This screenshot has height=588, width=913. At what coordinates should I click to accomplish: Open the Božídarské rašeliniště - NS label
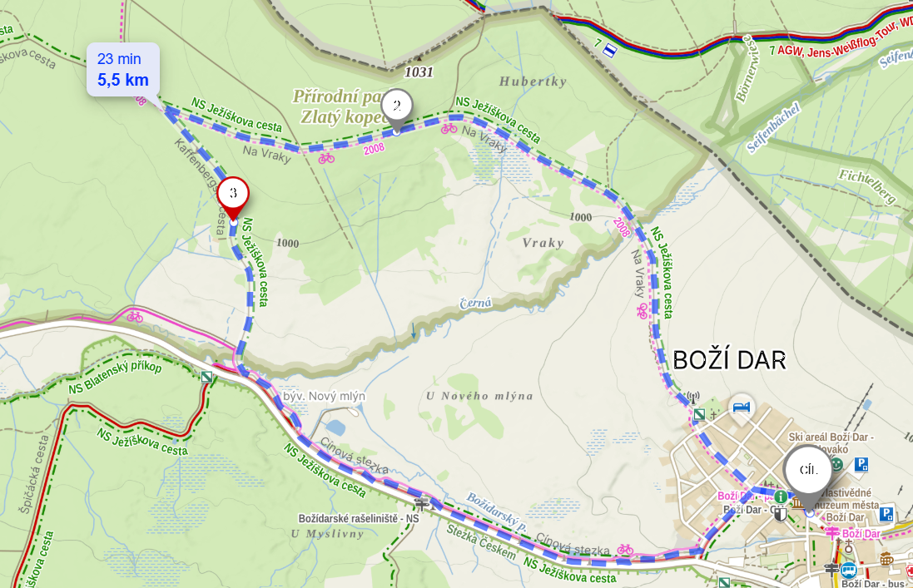(358, 518)
